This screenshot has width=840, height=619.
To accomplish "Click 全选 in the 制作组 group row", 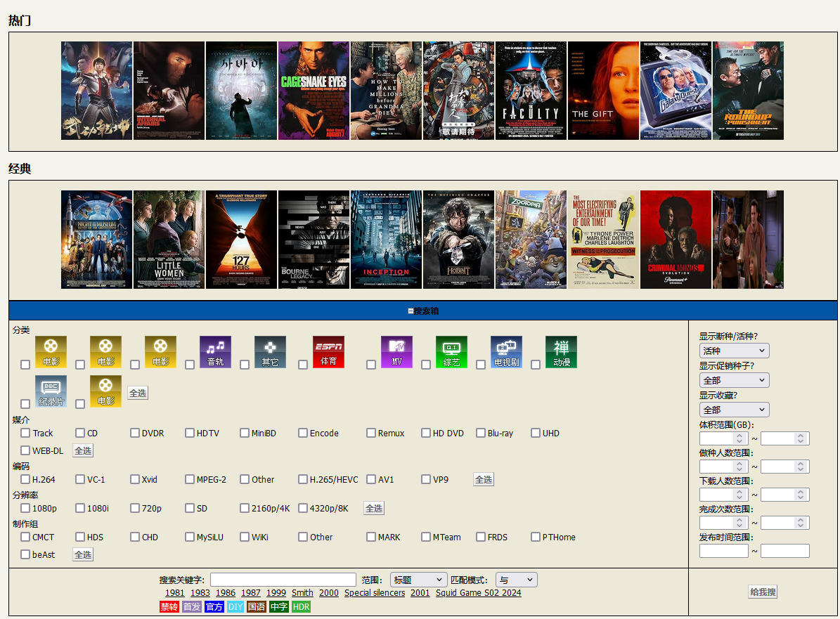I will [x=83, y=555].
